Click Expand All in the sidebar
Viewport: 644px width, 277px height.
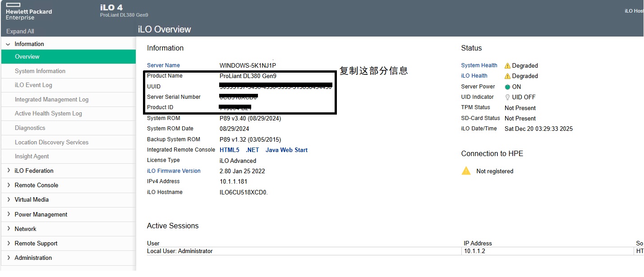pyautogui.click(x=20, y=31)
